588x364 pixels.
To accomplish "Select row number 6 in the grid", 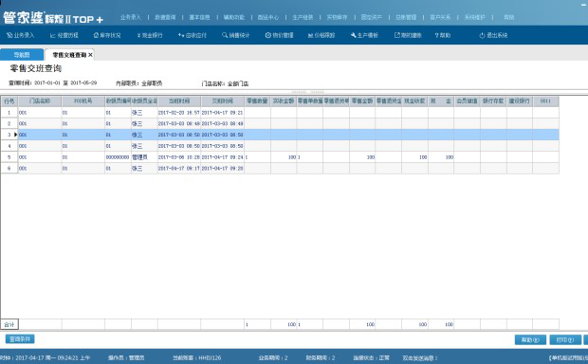I will (9, 169).
